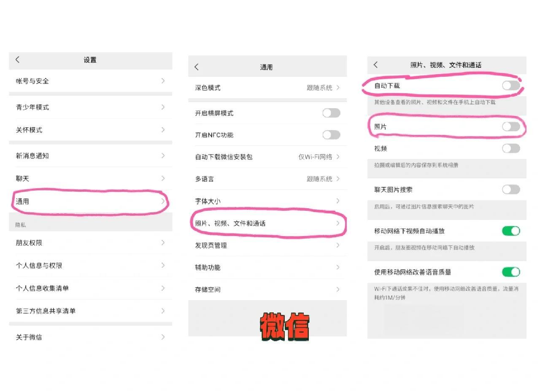
Task: Open 通用 in settings list
Action: point(90,201)
